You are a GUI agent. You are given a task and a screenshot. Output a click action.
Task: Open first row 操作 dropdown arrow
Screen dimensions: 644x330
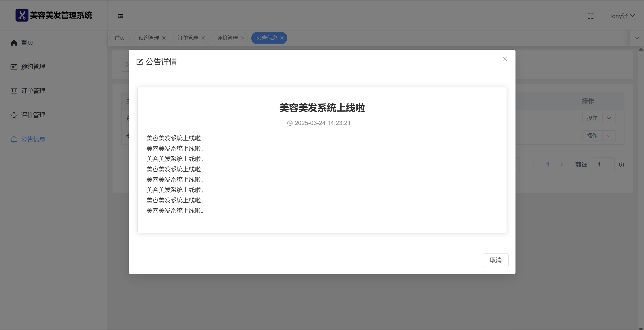(609, 118)
